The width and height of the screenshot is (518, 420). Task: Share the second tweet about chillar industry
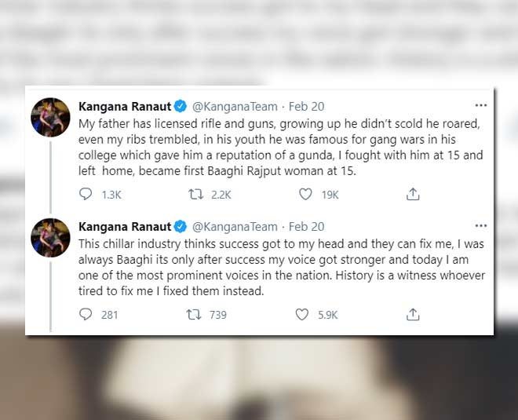412,315
